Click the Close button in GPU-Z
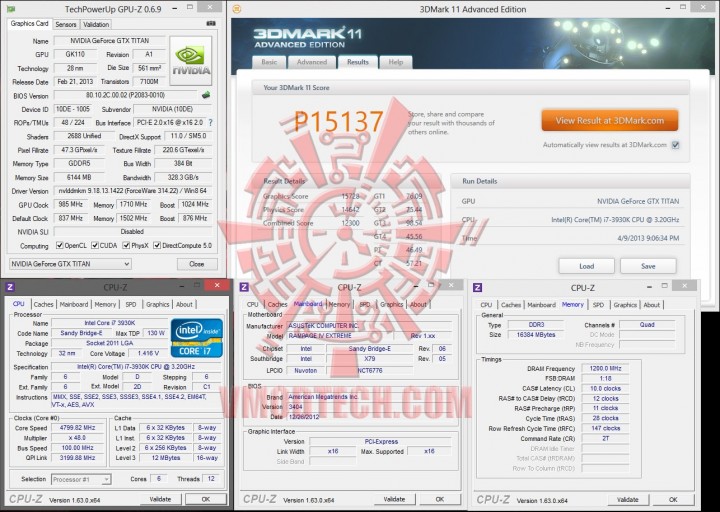 [197, 264]
